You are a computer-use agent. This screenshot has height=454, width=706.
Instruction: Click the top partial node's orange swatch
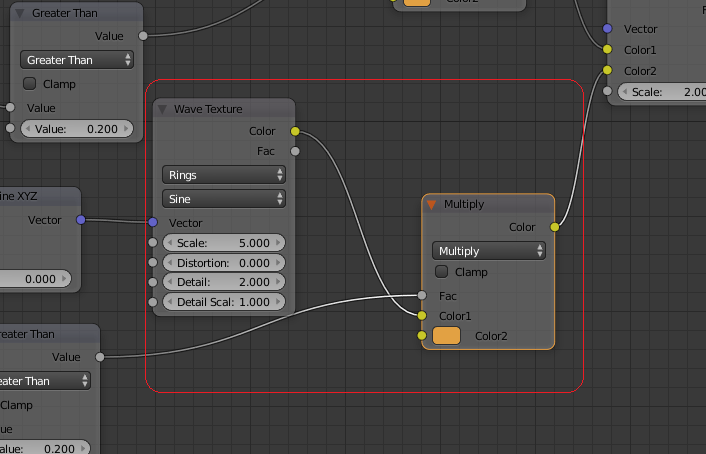417,2
